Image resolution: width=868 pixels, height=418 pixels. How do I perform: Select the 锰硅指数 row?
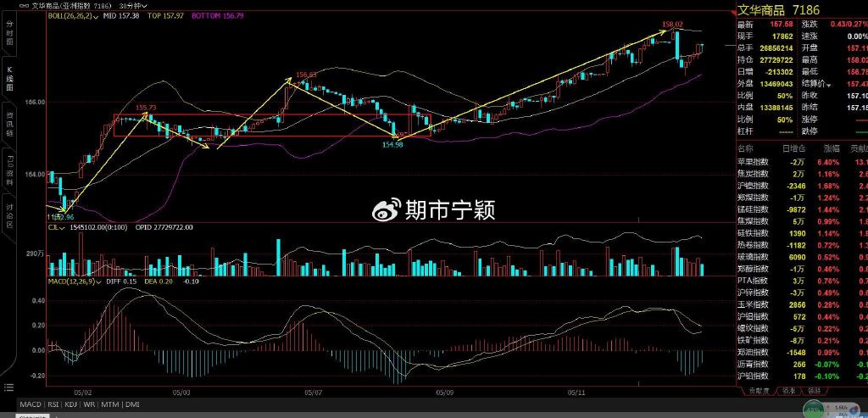point(802,209)
